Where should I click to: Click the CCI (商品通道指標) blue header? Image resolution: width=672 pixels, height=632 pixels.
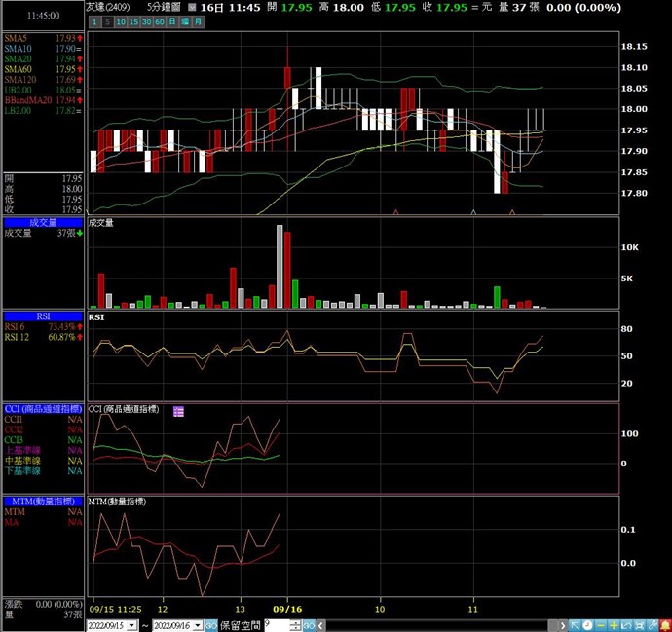coord(43,409)
